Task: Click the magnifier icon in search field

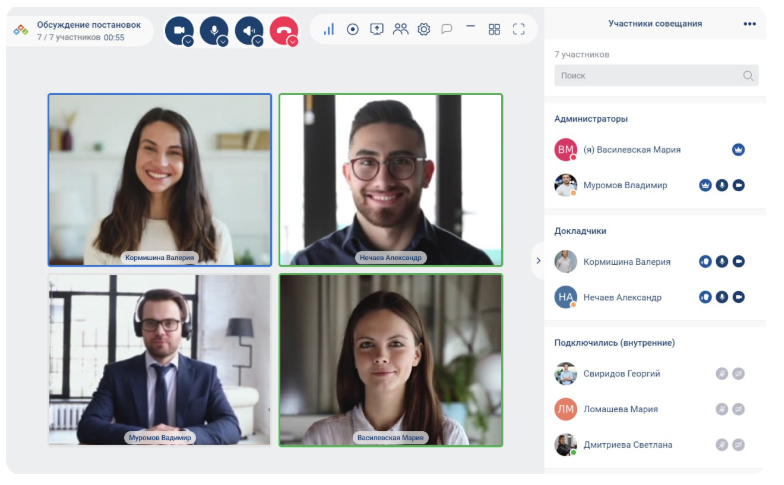Action: [x=748, y=76]
